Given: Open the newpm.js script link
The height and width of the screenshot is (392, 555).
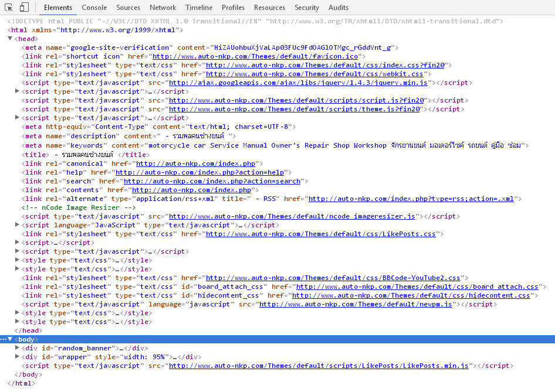Looking at the screenshot, I should tap(356, 304).
